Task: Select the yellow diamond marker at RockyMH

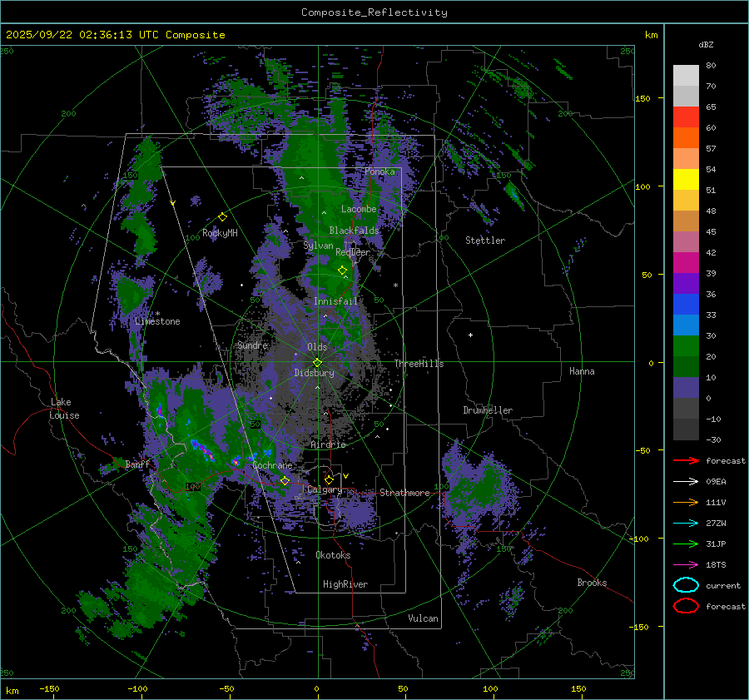Action: click(x=222, y=216)
